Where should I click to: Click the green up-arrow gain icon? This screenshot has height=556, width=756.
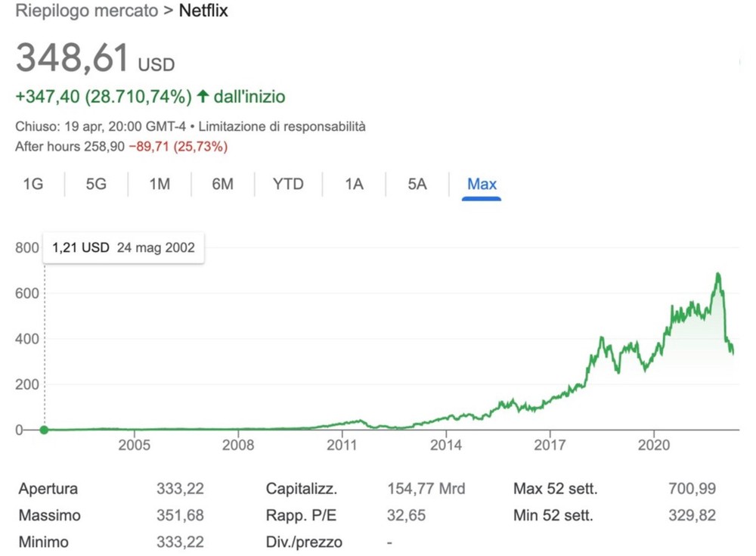pyautogui.click(x=202, y=97)
